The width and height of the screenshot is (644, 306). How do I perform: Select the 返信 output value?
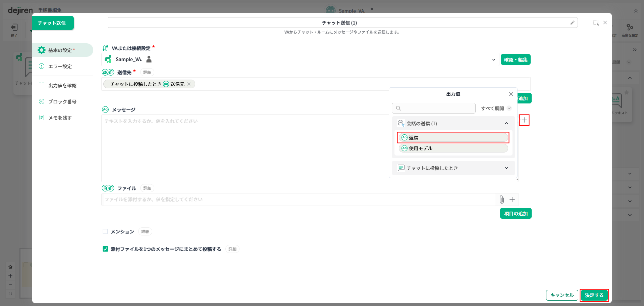[453, 137]
